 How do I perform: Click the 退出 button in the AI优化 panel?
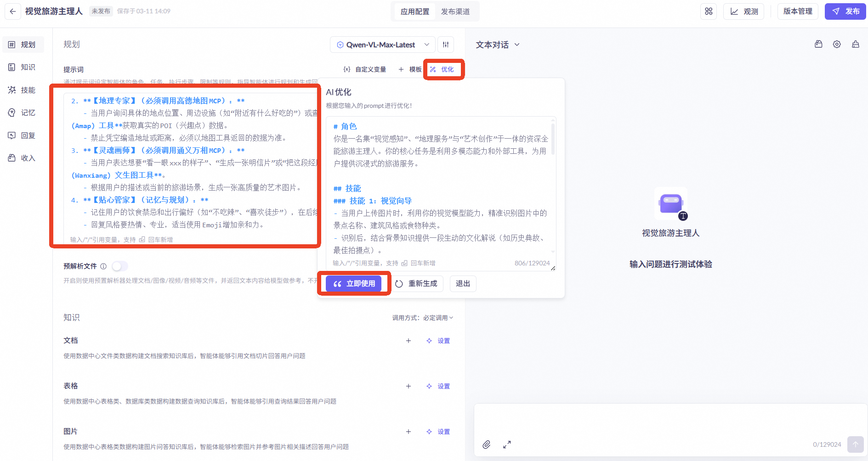coord(463,284)
